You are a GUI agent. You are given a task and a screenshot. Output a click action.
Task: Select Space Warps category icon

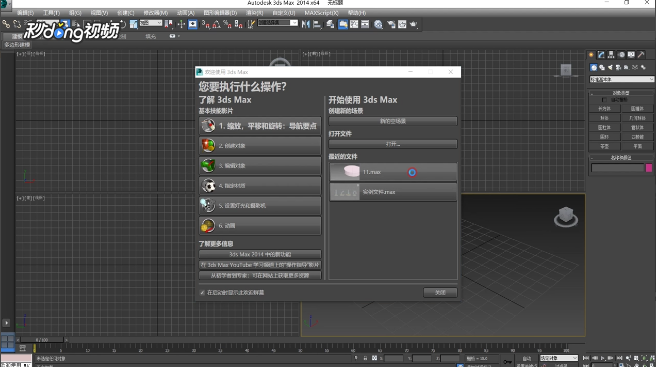[635, 67]
